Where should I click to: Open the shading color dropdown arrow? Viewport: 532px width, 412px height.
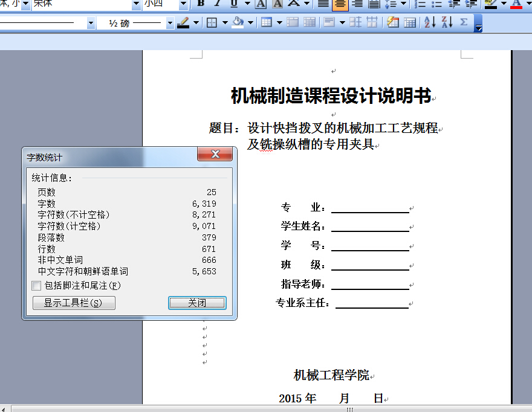(x=251, y=23)
